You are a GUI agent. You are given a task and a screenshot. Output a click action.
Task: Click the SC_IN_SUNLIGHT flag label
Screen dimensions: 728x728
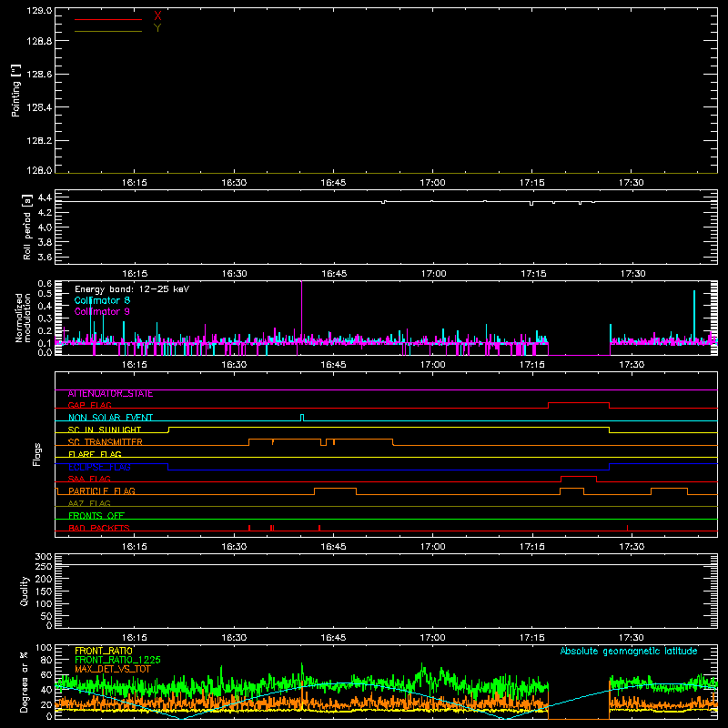[x=105, y=430]
